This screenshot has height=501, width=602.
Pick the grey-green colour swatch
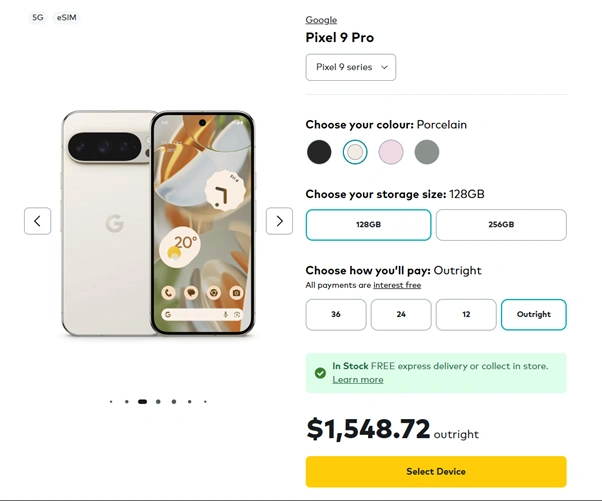(427, 152)
